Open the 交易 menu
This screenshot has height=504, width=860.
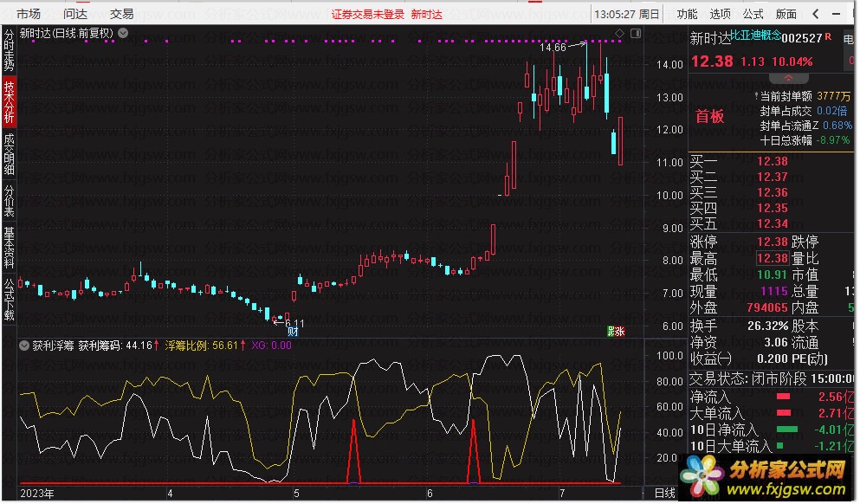[x=121, y=14]
